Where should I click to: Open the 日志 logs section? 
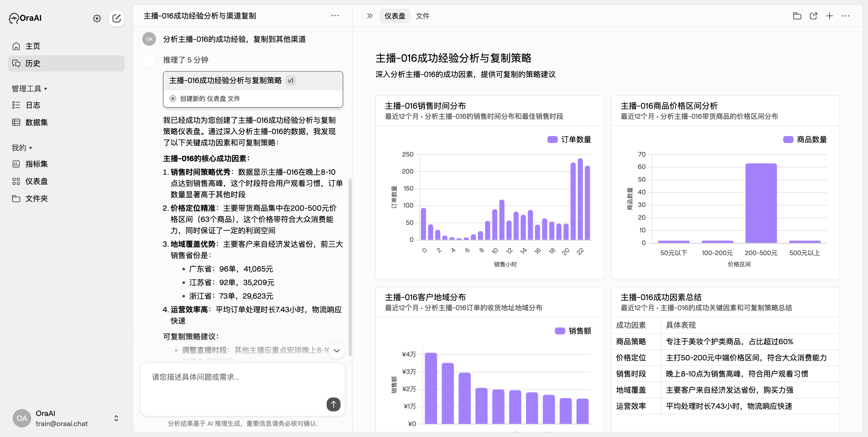click(x=33, y=105)
